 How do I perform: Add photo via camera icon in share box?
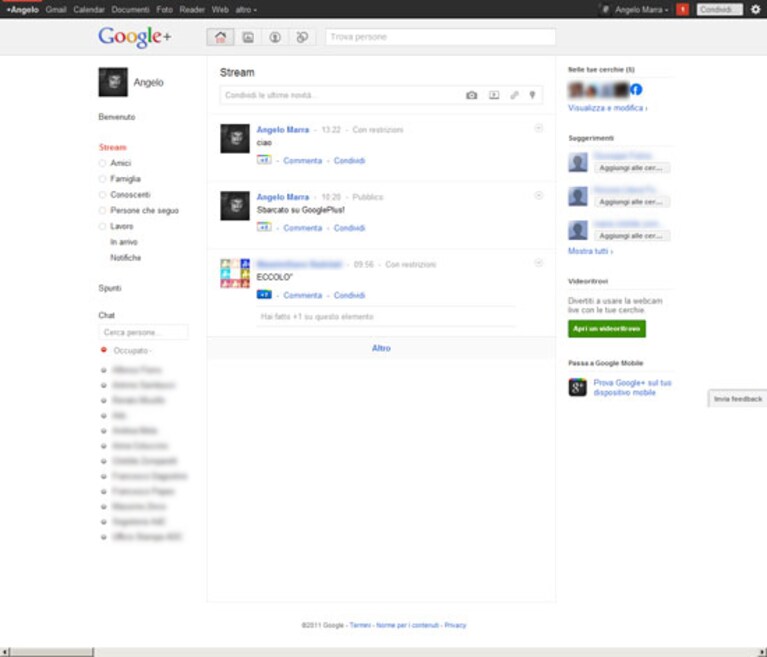[471, 95]
